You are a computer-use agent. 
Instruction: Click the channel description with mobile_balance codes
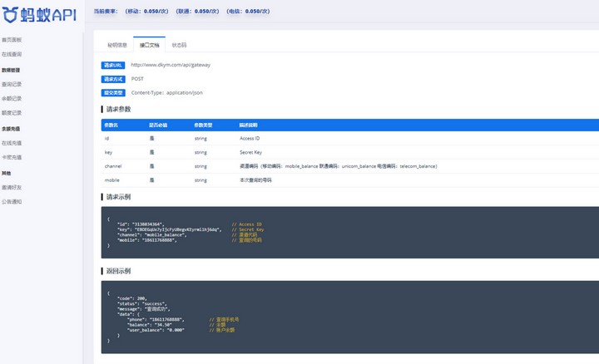tap(338, 166)
